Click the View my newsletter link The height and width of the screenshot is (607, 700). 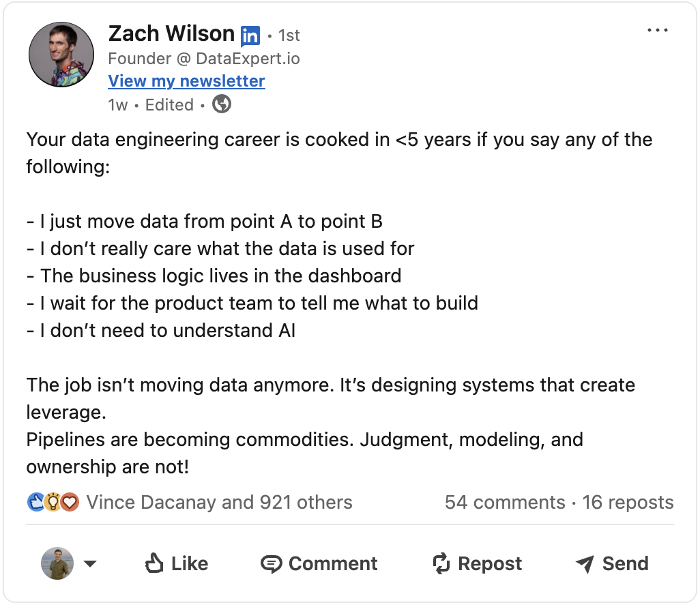(x=186, y=80)
